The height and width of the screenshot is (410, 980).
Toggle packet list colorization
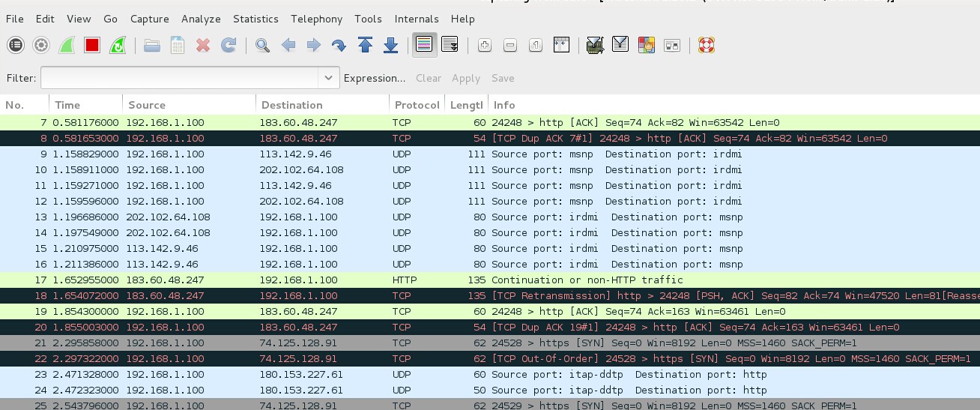[x=424, y=46]
